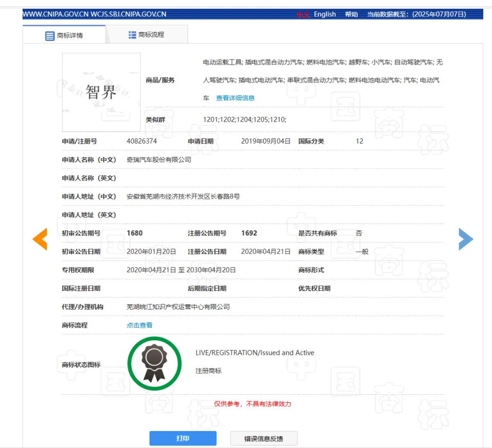Go to next trademark with blue arrow
492x448 pixels.
pyautogui.click(x=466, y=239)
